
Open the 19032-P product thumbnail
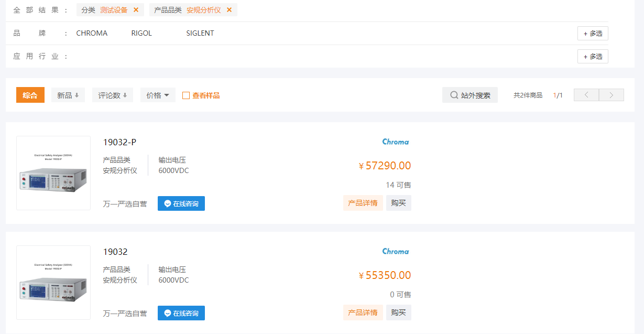point(53,173)
